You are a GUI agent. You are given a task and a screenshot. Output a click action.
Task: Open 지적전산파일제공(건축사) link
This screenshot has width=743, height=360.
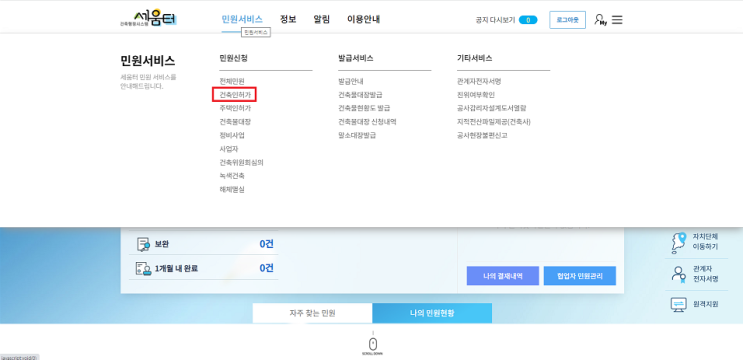coord(494,122)
